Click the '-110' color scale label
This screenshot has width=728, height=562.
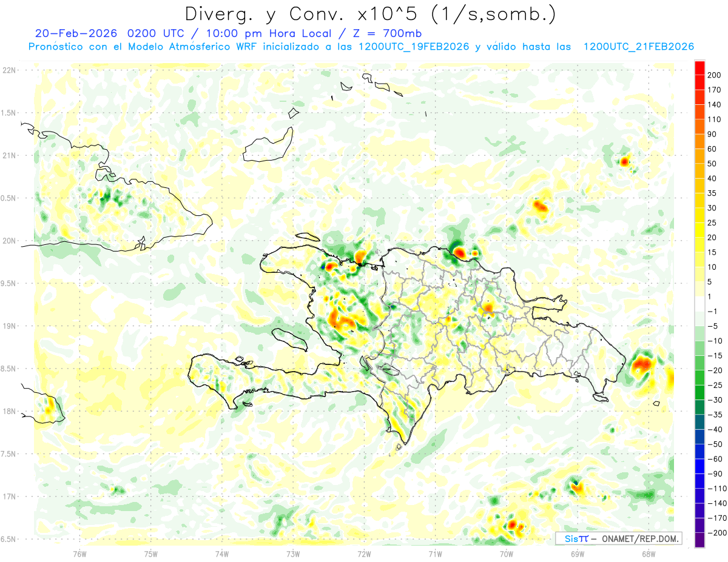[717, 489]
